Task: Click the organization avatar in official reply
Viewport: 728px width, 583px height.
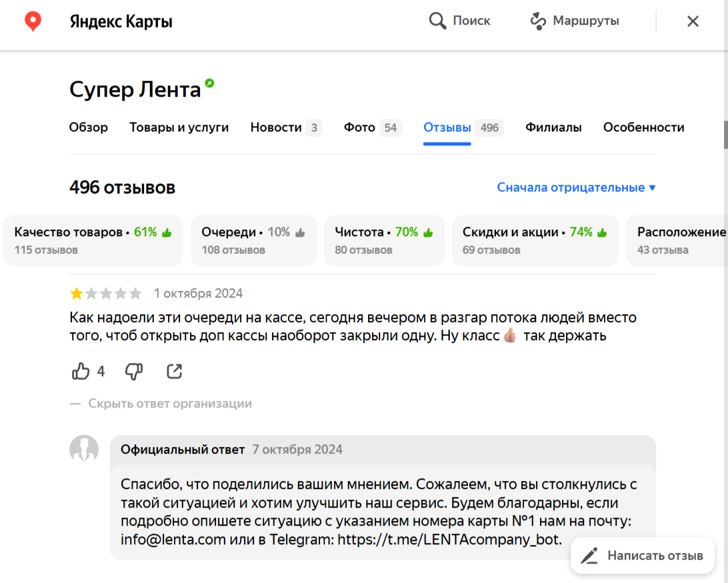Action: pos(84,450)
